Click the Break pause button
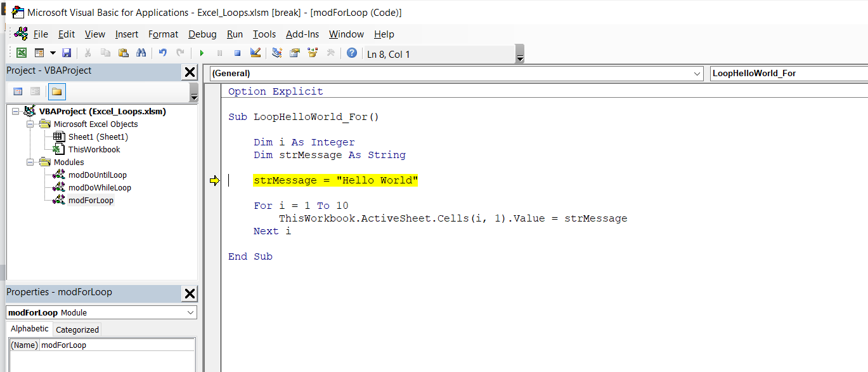868x372 pixels. (x=219, y=53)
